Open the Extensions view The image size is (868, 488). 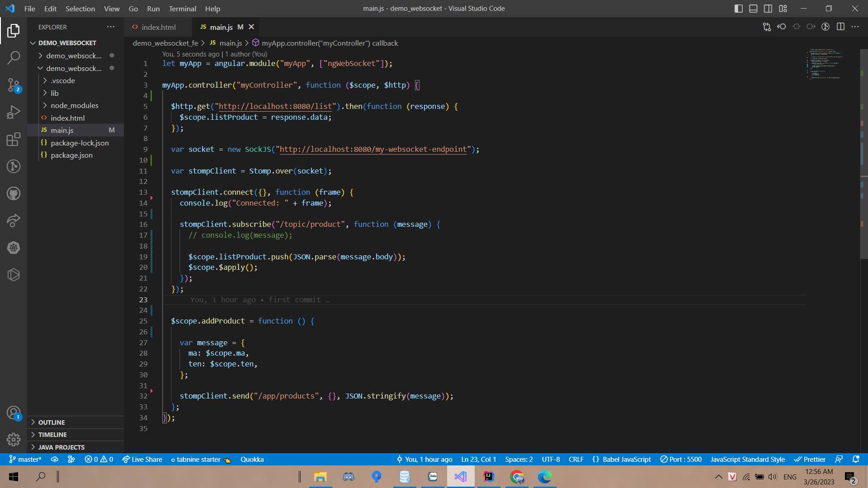click(14, 139)
